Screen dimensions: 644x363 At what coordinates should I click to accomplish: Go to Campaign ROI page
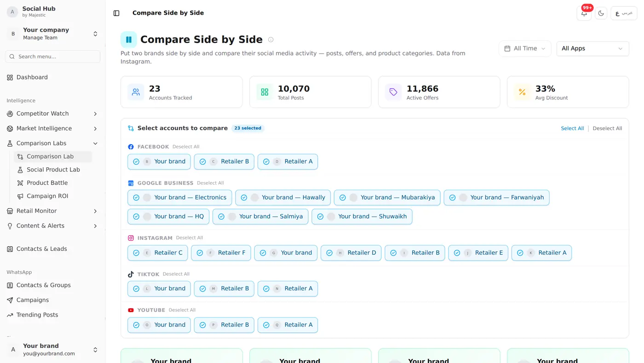pos(47,196)
